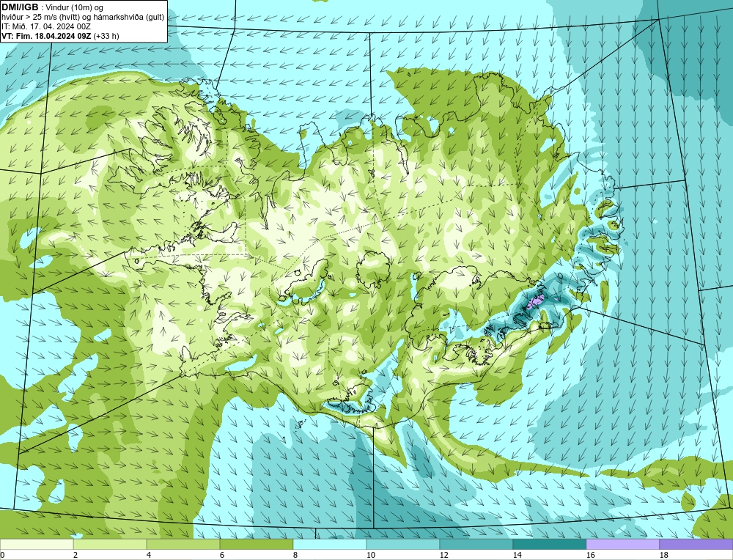
Task: Click the 'DMI/IGB' title text
Action: pyautogui.click(x=20, y=7)
